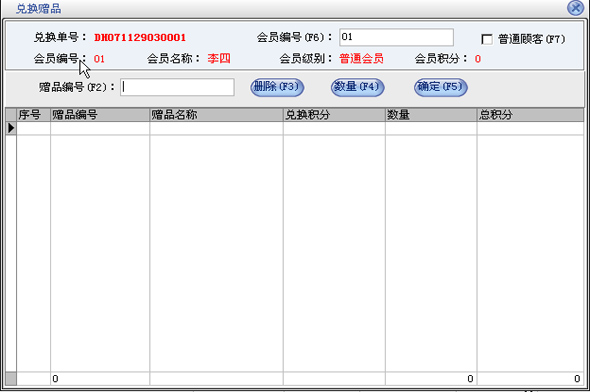
Task: Click the 总积分 column header
Action: 531,115
